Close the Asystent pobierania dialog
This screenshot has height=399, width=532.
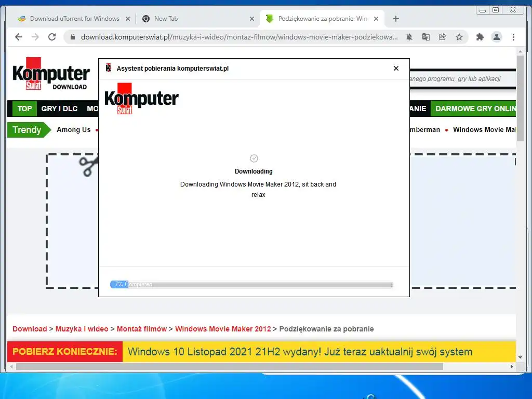point(396,68)
